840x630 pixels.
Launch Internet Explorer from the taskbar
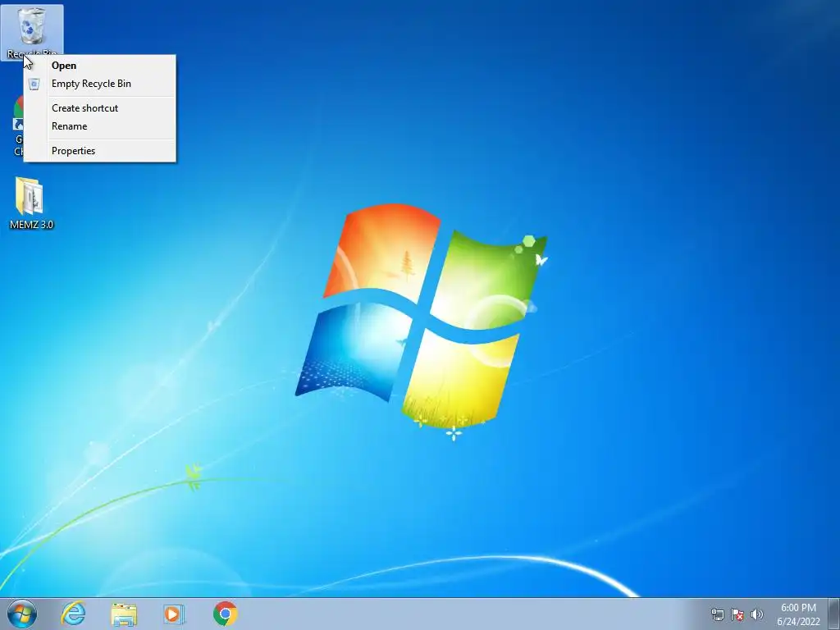pyautogui.click(x=73, y=614)
